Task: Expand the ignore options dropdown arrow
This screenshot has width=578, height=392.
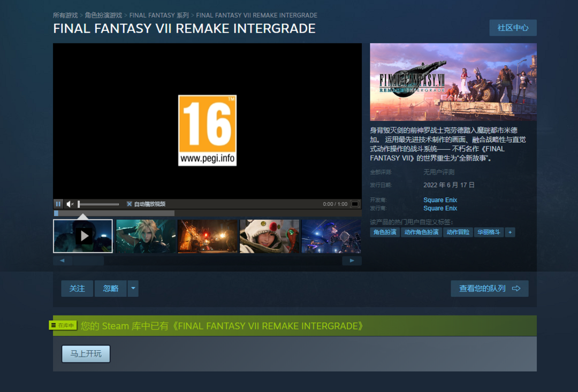Action: click(133, 288)
